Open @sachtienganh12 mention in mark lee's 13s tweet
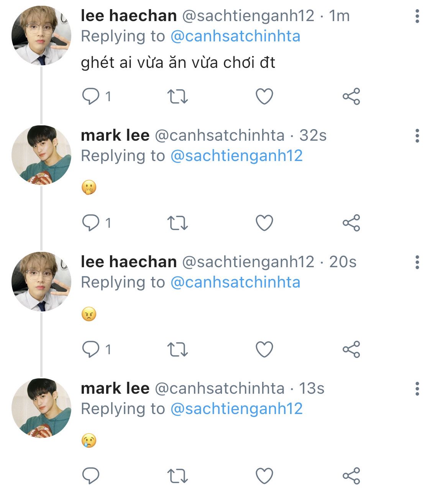The width and height of the screenshot is (448, 493). pos(236,409)
